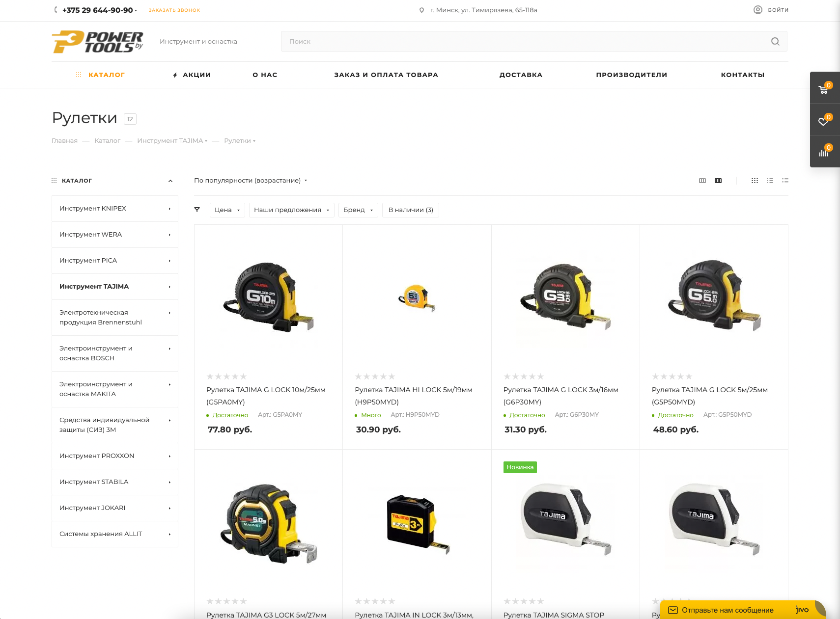Open Рулетка TAJIMA G LOCK 10м/25мм title
The image size is (840, 619).
[x=266, y=396]
